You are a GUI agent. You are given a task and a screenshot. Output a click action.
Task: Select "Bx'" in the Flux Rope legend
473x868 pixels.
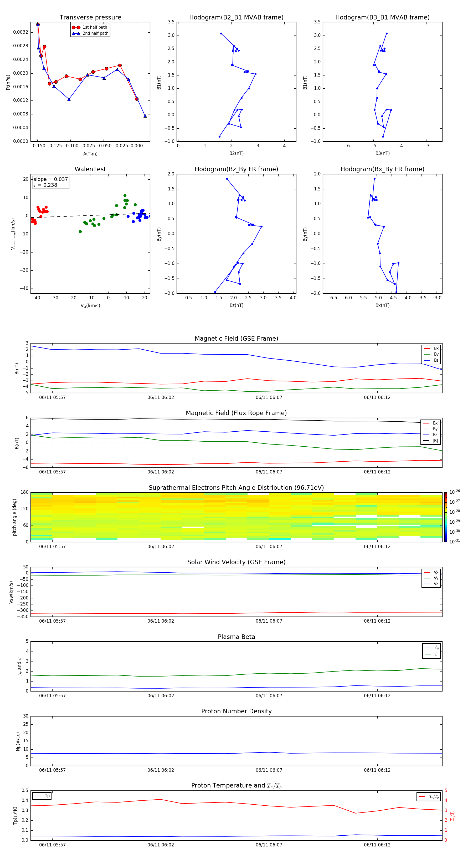click(431, 423)
